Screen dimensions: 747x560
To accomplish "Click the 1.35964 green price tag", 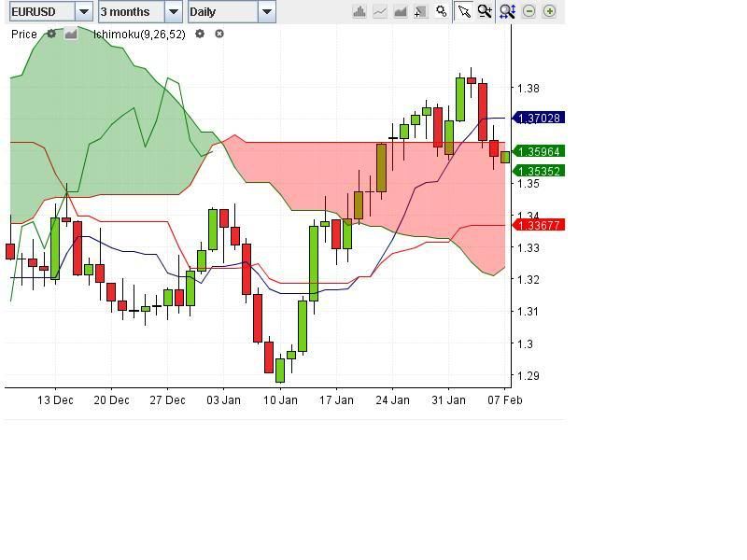I will tap(539, 151).
